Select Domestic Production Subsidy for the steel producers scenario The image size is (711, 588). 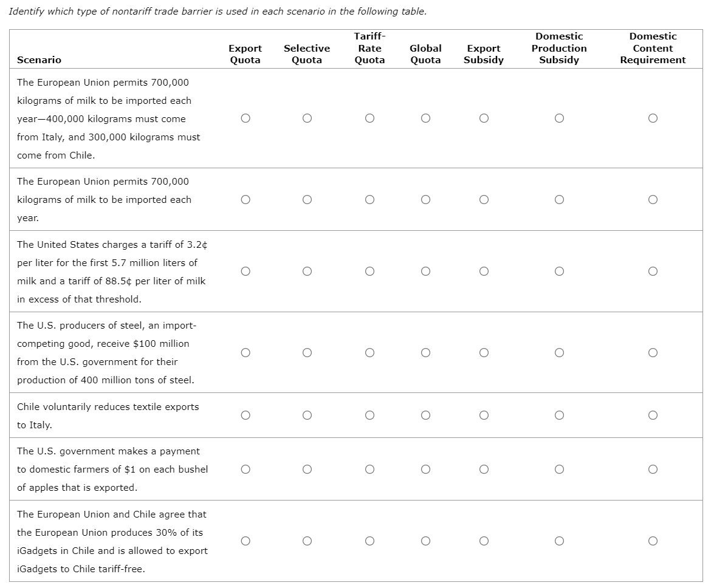tap(559, 352)
